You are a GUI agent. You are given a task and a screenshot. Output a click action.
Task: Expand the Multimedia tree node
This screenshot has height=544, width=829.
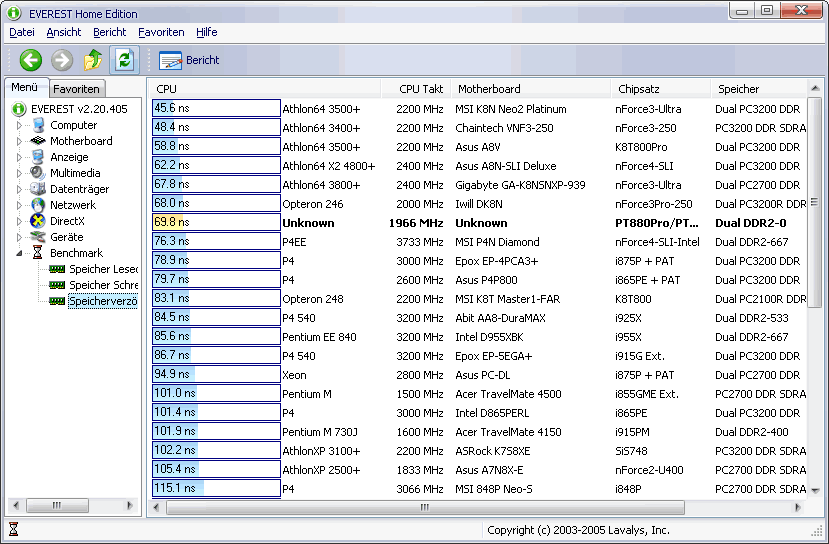[x=19, y=173]
